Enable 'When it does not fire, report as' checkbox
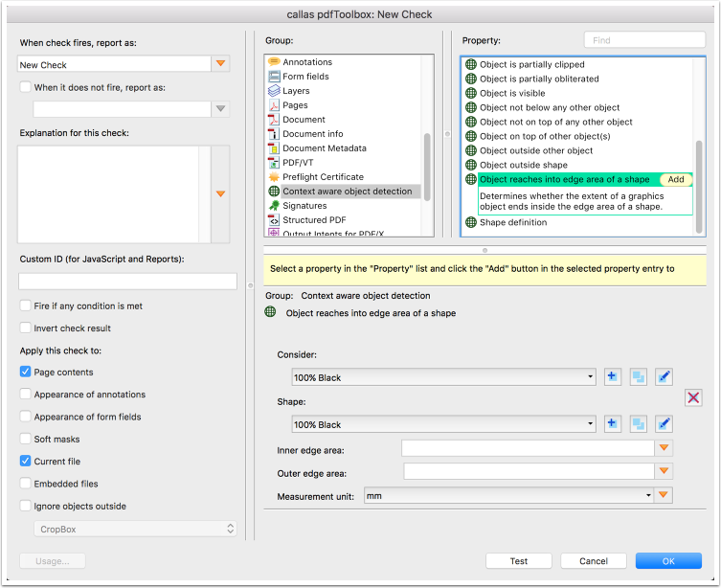This screenshot has height=588, width=721. pyautogui.click(x=25, y=87)
